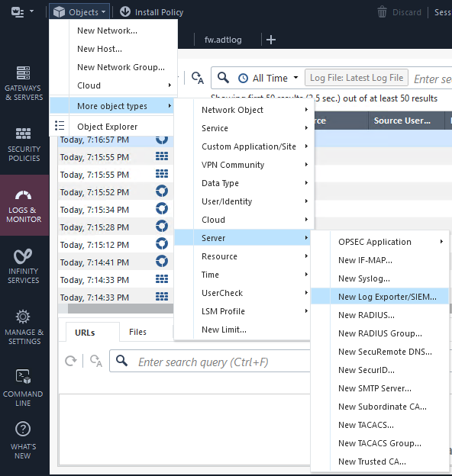Viewport: 452px width, 476px height.
Task: Select New Log Exporter/SIEM... entry
Action: point(379,297)
